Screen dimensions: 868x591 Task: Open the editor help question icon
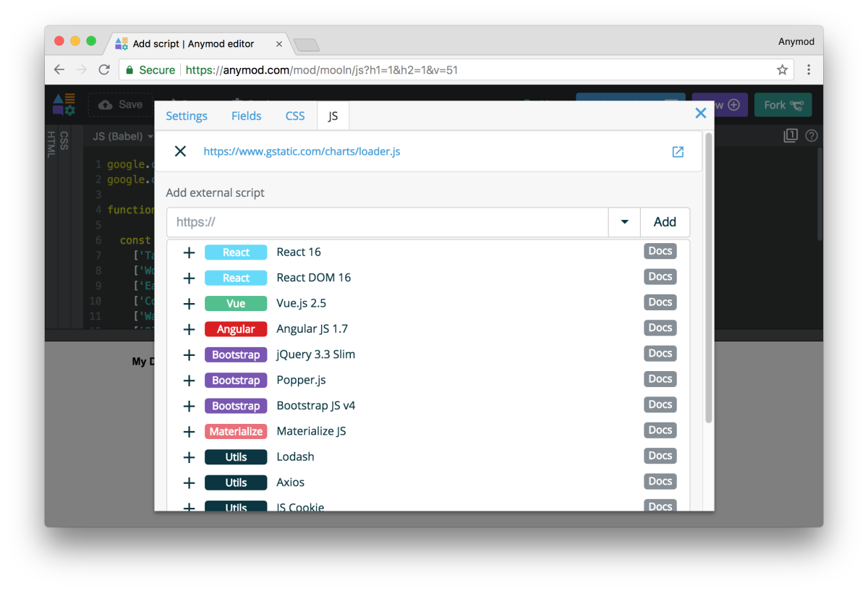click(812, 136)
